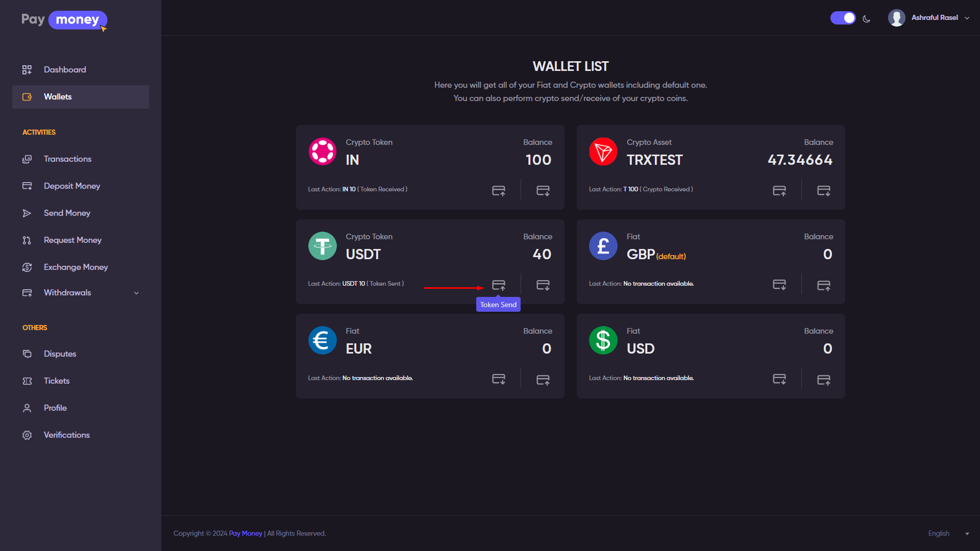
Task: Click the GBP wallet deposit icon
Action: (x=779, y=285)
